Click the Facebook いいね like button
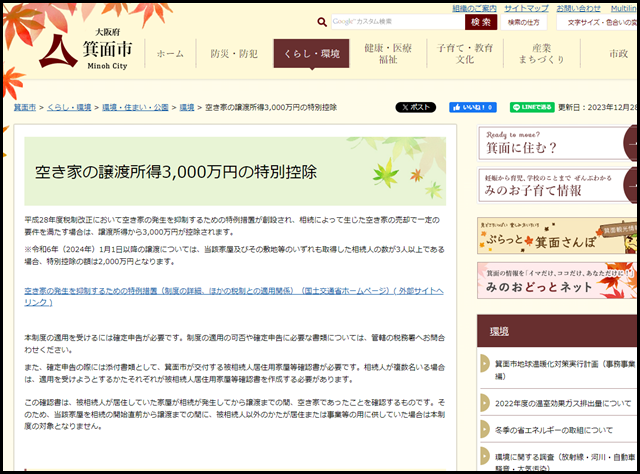640x474 pixels. click(473, 107)
